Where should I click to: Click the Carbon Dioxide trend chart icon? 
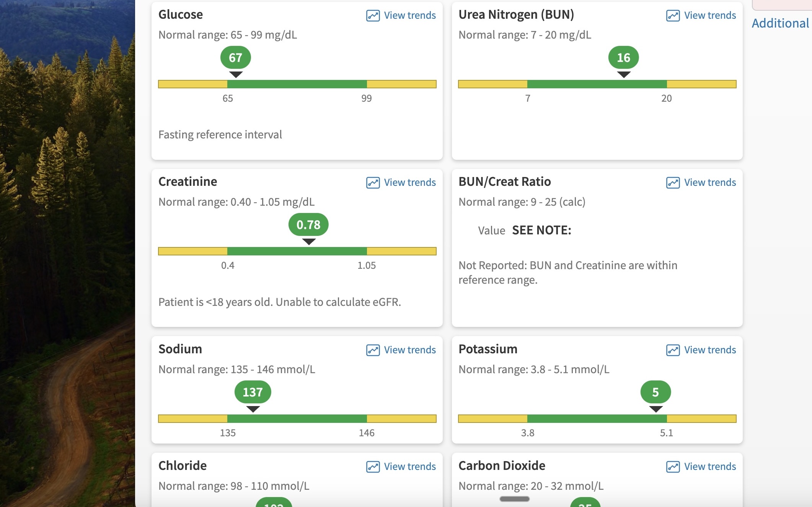coord(673,467)
